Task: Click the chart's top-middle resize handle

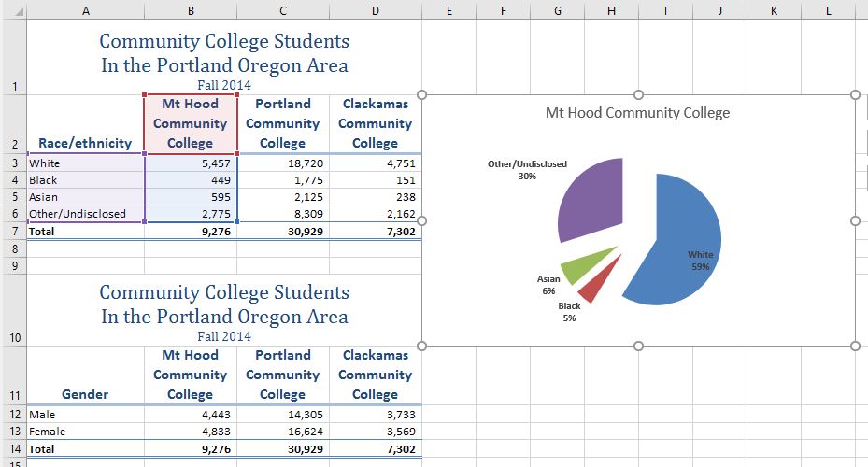Action: tap(638, 94)
